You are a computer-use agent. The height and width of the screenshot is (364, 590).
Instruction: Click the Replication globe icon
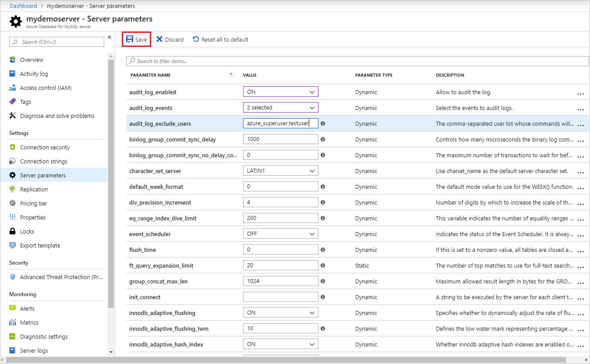[x=13, y=189]
